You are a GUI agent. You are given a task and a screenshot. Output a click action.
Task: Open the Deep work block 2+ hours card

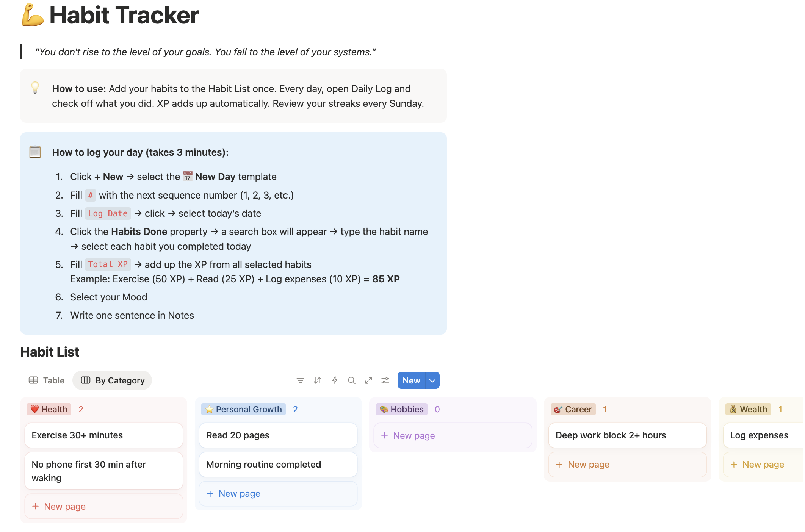pyautogui.click(x=627, y=435)
